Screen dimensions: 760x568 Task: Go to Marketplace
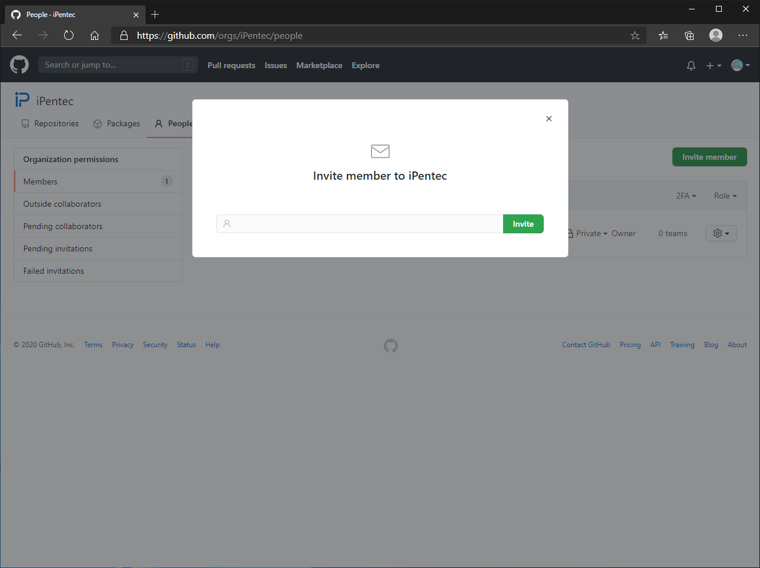click(319, 65)
